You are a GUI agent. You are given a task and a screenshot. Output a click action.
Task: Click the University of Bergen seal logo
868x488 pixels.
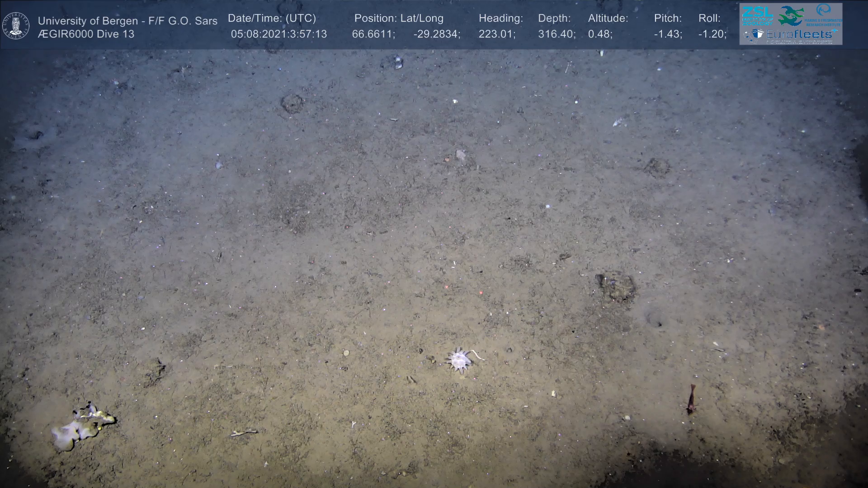[16, 25]
